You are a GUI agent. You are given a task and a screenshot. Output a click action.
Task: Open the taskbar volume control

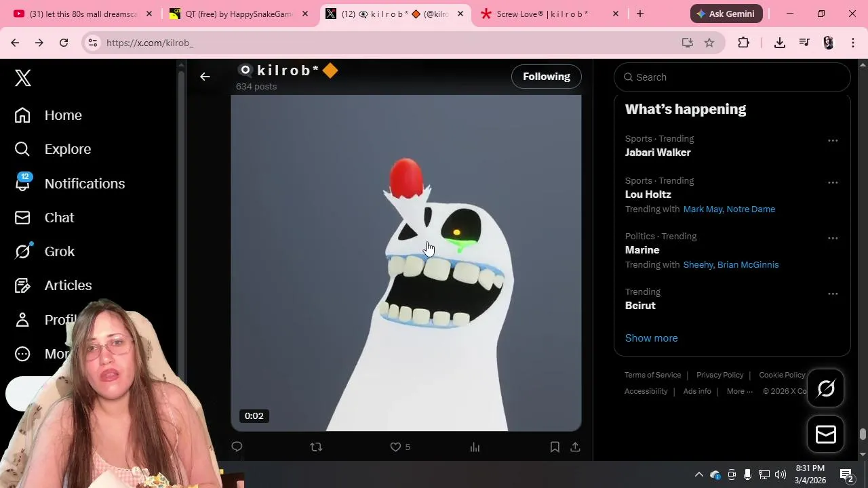point(781,474)
